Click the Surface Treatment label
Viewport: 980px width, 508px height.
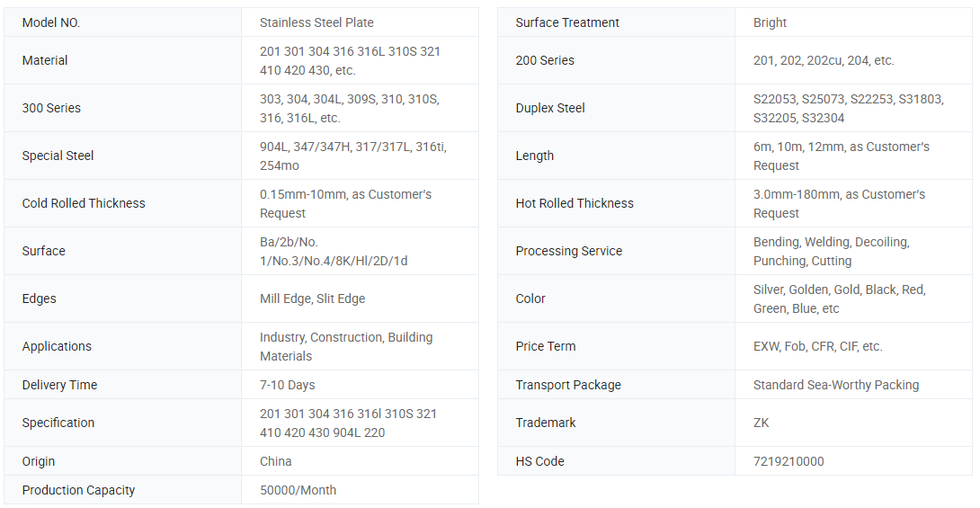tap(567, 22)
